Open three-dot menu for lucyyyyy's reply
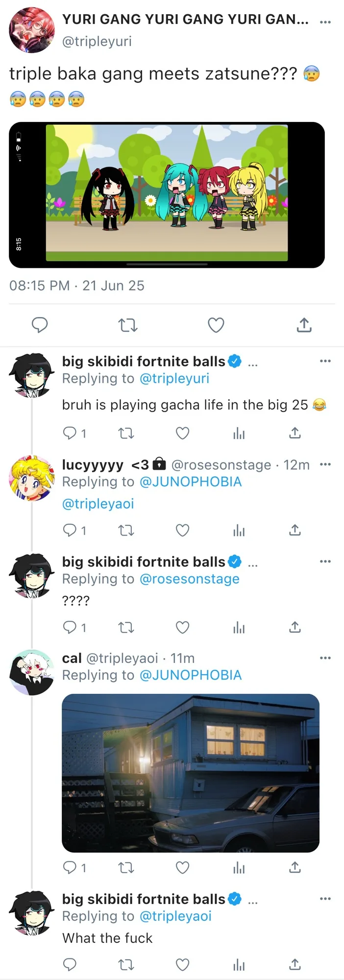The image size is (344, 980). (x=325, y=464)
